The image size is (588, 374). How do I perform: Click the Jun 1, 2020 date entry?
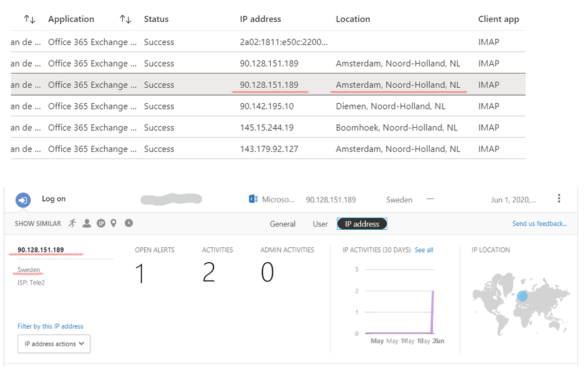click(513, 200)
